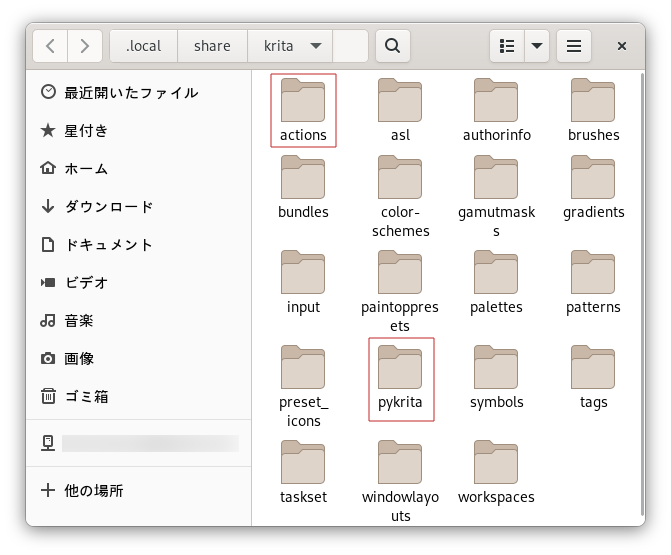Open 音楽 in the sidebar
671x555 pixels.
(139, 321)
